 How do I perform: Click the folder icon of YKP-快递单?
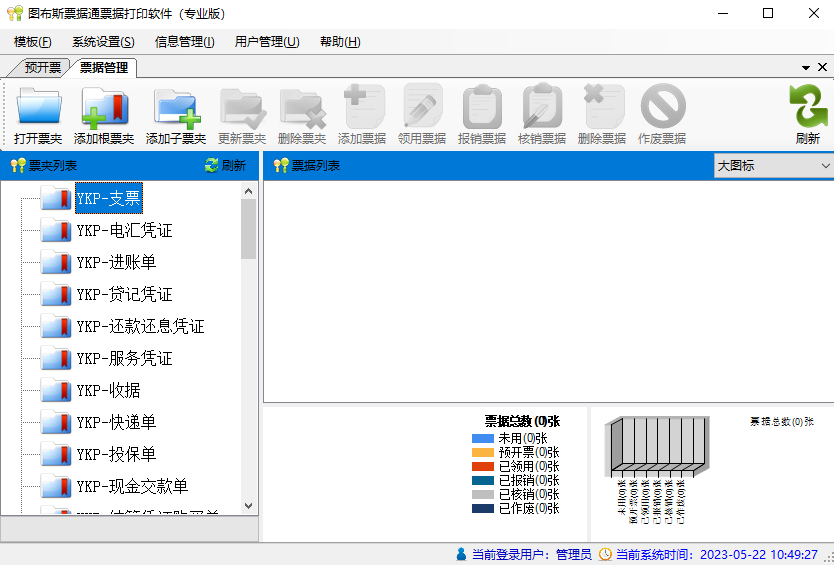tap(56, 422)
